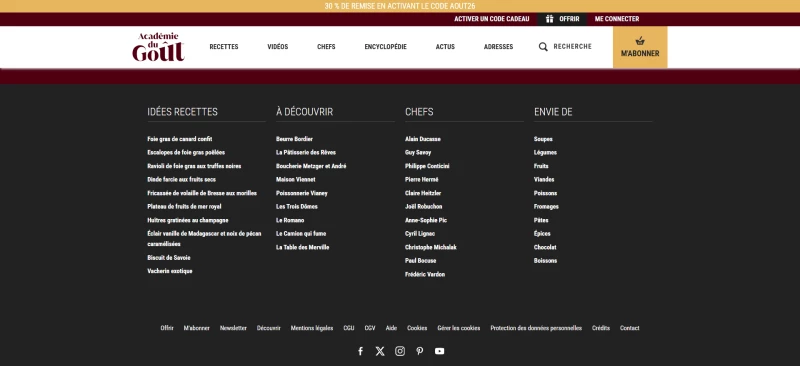800x366 pixels.
Task: Open Escalopes de foie gras poêlées
Action: click(186, 152)
